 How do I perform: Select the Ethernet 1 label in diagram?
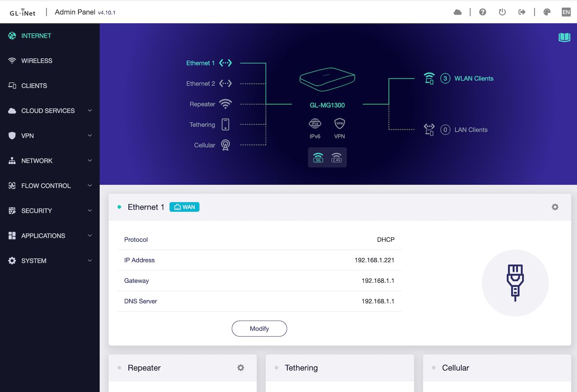point(200,63)
